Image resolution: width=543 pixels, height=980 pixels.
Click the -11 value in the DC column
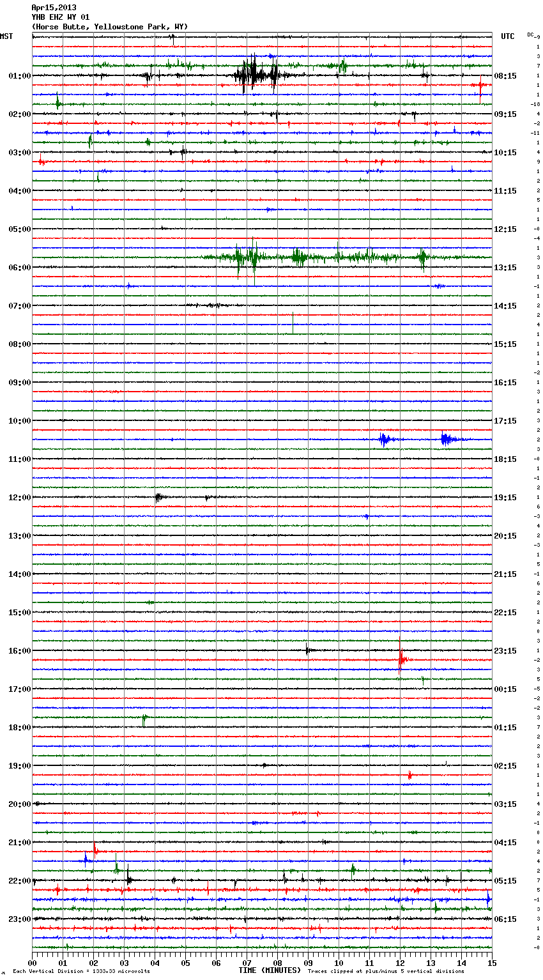pyautogui.click(x=535, y=133)
